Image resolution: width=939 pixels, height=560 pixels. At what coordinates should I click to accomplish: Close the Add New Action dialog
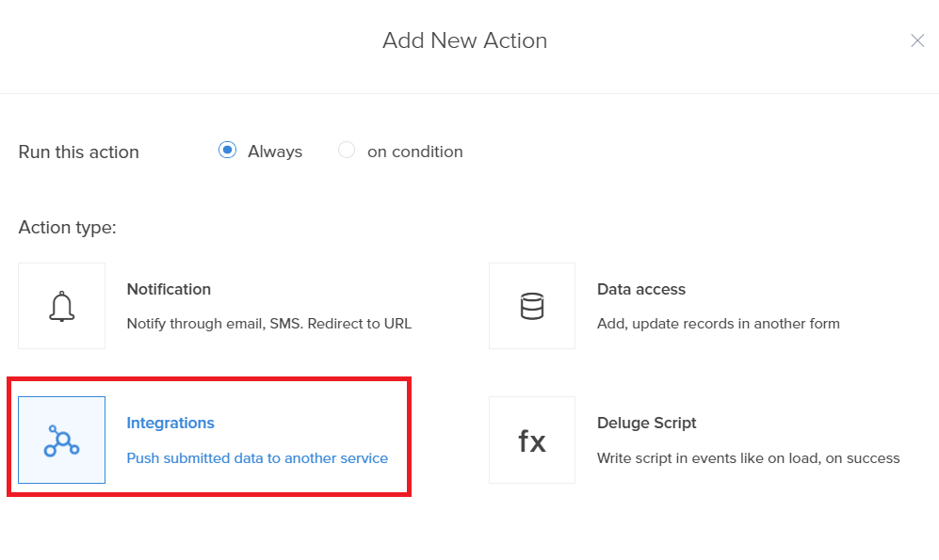pos(917,40)
